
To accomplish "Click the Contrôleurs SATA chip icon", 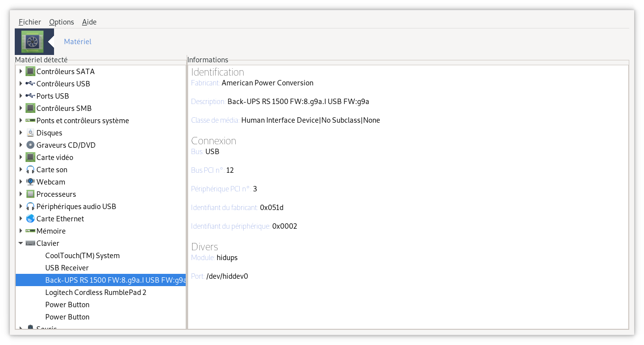I will pyautogui.click(x=30, y=72).
